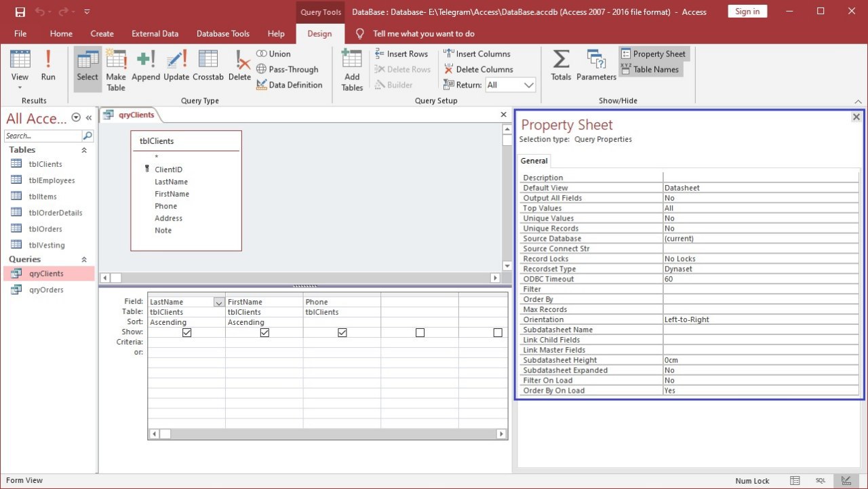The height and width of the screenshot is (489, 868).
Task: Click the Sign in button
Action: click(x=747, y=12)
